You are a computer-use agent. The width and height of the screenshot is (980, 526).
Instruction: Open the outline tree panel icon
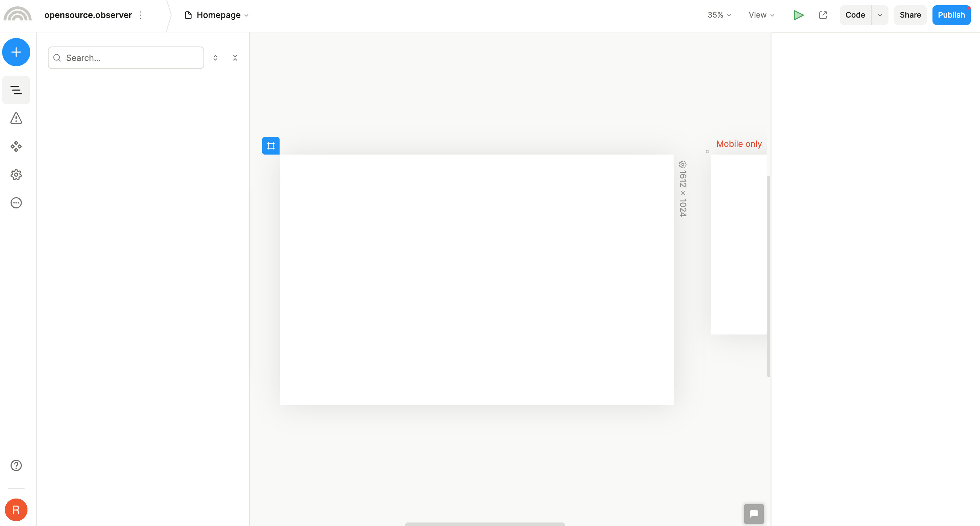(x=16, y=90)
